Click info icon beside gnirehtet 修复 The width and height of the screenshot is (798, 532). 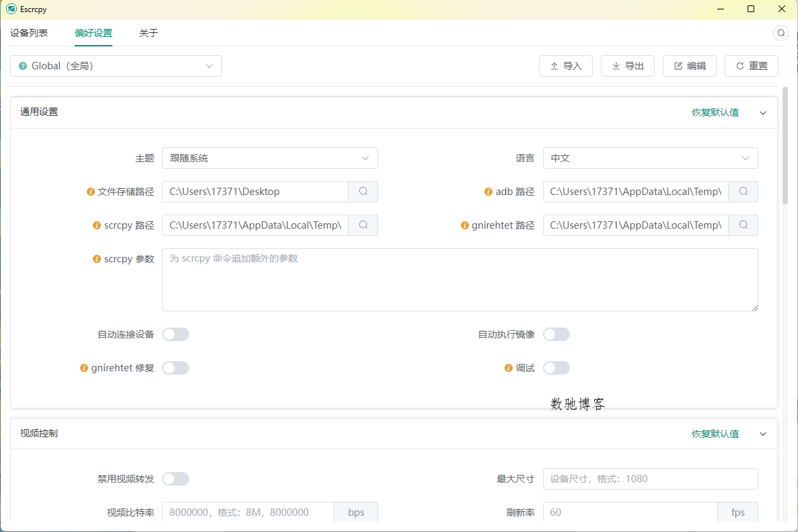84,368
